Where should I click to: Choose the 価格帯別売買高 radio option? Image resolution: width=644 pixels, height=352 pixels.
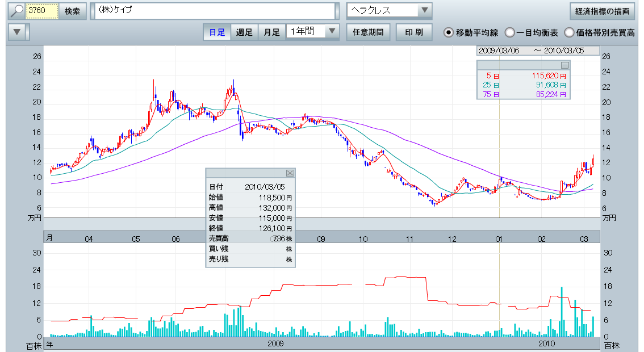click(x=570, y=32)
